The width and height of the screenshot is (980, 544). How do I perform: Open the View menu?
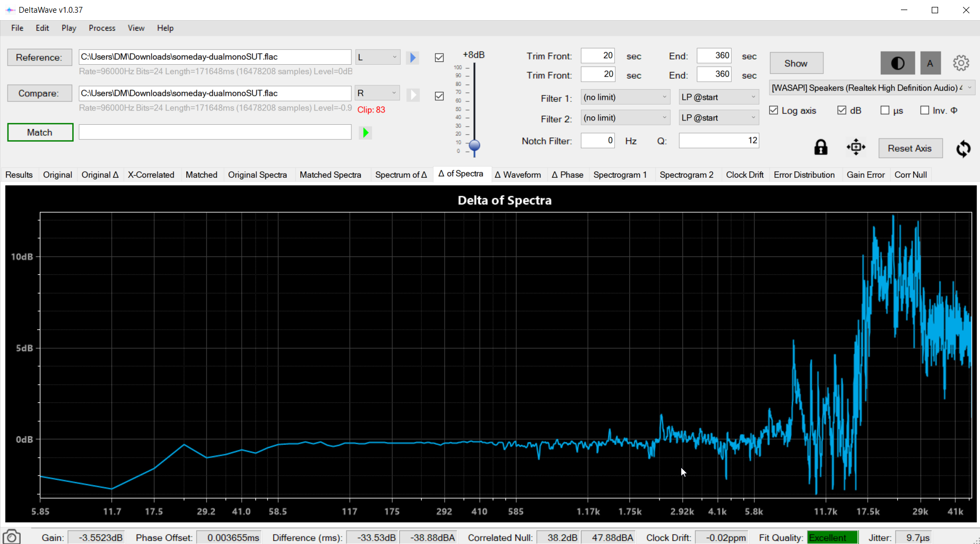click(136, 28)
